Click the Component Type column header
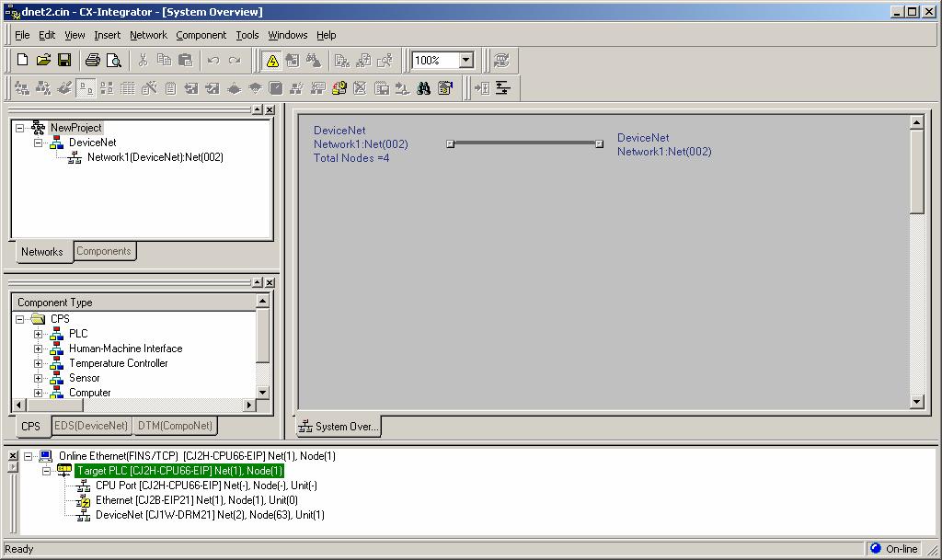This screenshot has height=560, width=942. coord(134,303)
